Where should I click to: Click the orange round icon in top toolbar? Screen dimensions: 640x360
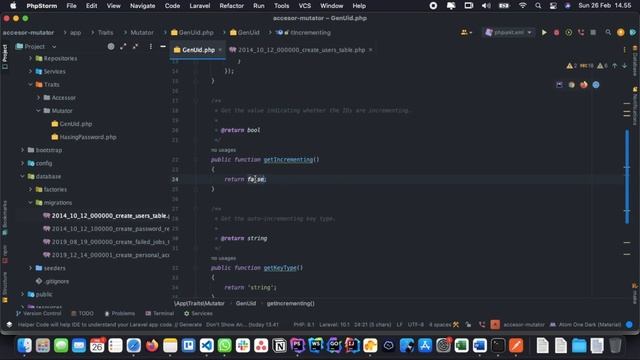(621, 32)
